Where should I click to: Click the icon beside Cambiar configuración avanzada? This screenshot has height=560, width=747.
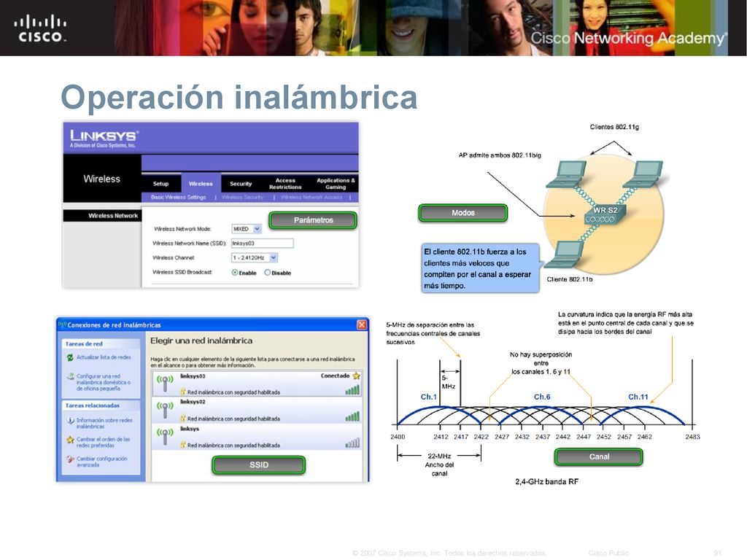coord(70,459)
